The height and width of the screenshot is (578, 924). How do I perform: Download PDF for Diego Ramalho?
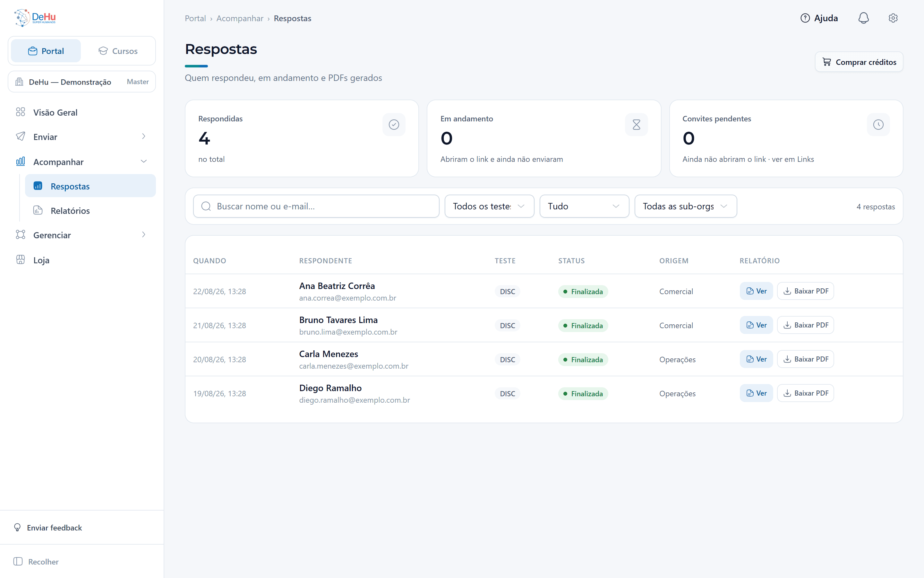[805, 393]
